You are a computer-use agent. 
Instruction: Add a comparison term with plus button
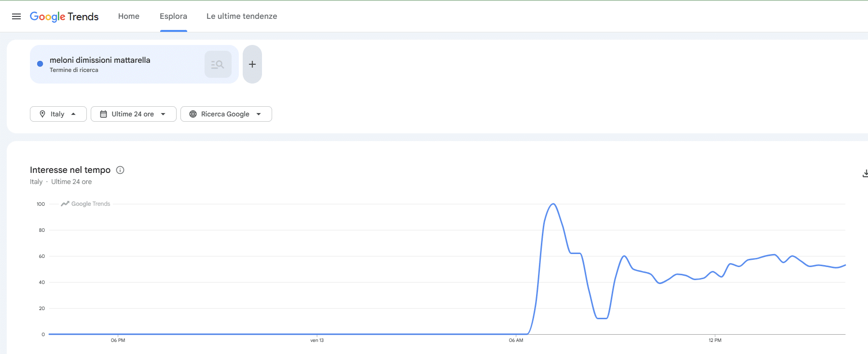pyautogui.click(x=252, y=64)
